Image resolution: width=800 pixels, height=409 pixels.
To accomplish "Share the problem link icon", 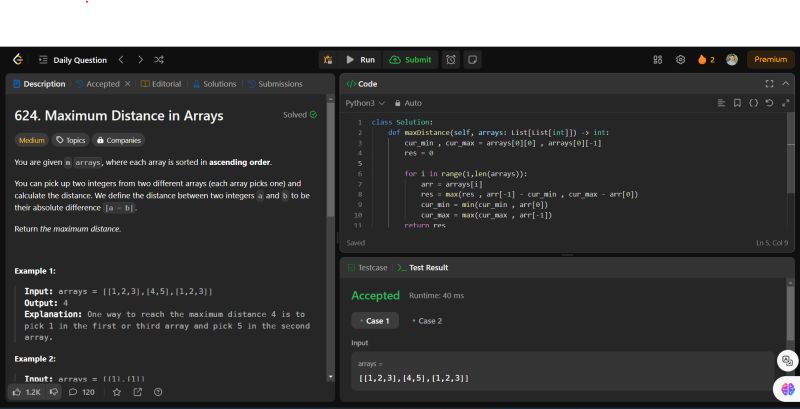I will (x=138, y=392).
